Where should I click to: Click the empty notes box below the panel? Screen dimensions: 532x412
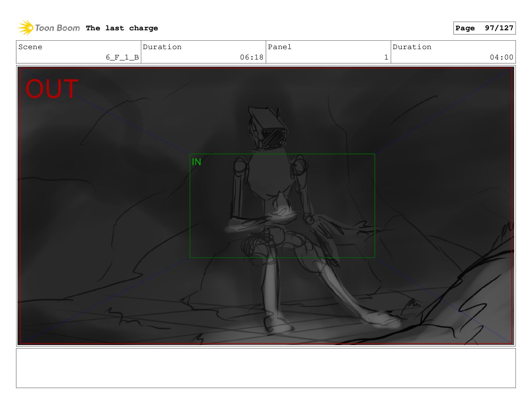coord(266,368)
